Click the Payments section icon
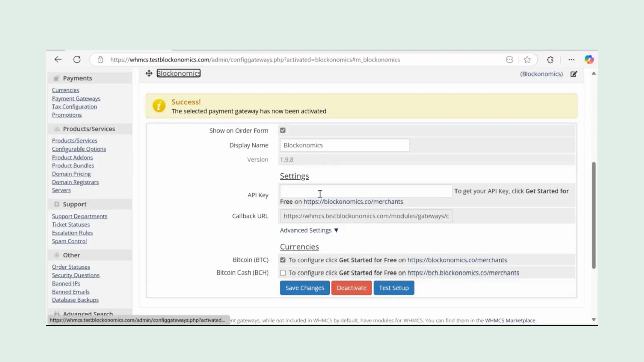Screen dimensions: 644x362 click(56, 78)
